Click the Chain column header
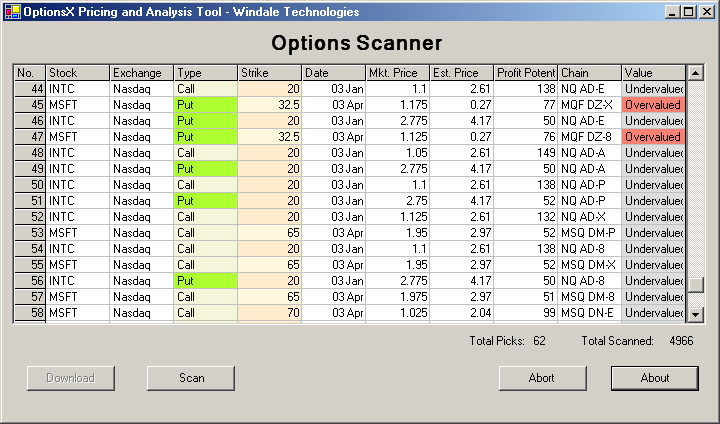The width and height of the screenshot is (720, 424). [590, 73]
